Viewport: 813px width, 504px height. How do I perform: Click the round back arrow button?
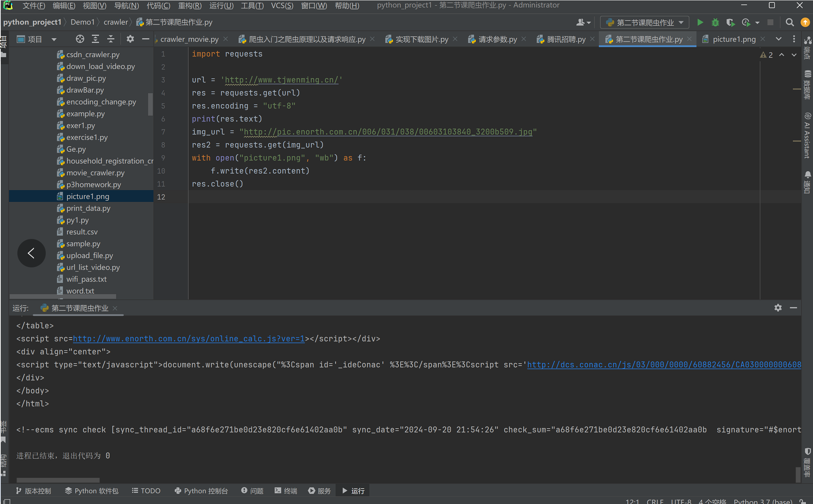pos(32,253)
